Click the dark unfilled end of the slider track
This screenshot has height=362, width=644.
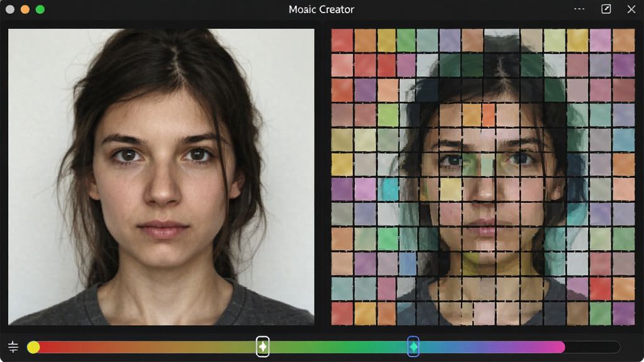tap(592, 347)
